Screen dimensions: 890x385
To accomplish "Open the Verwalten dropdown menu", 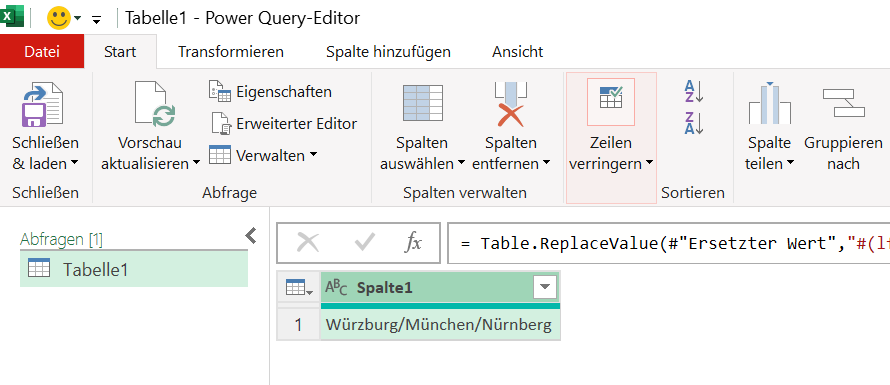I will coord(263,155).
